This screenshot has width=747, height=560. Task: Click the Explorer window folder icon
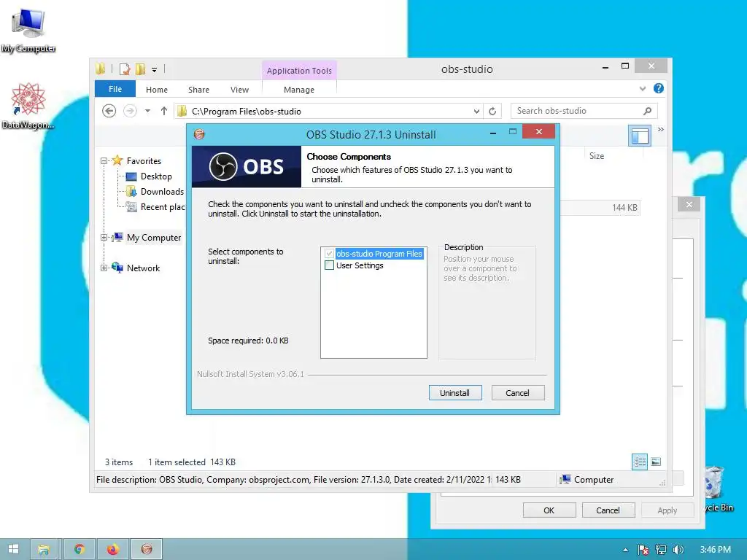[100, 69]
